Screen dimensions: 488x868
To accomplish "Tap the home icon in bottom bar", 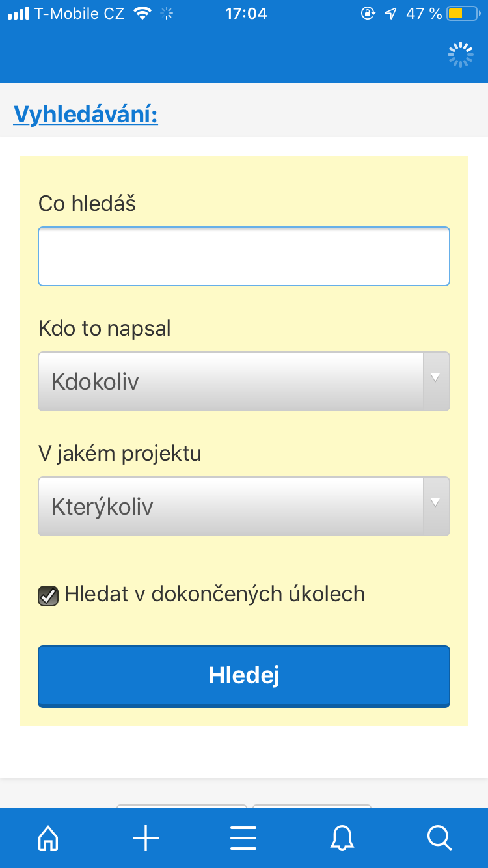I will (49, 838).
